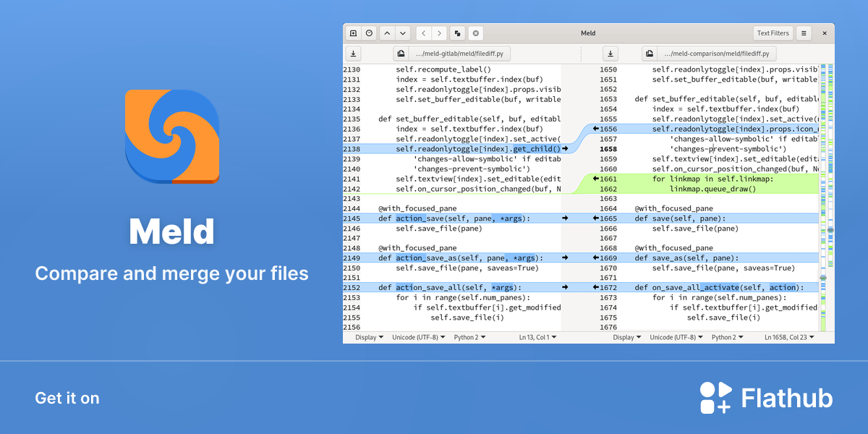868x434 pixels.
Task: Click the new comparison icon in Meld toolbar
Action: pyautogui.click(x=353, y=33)
